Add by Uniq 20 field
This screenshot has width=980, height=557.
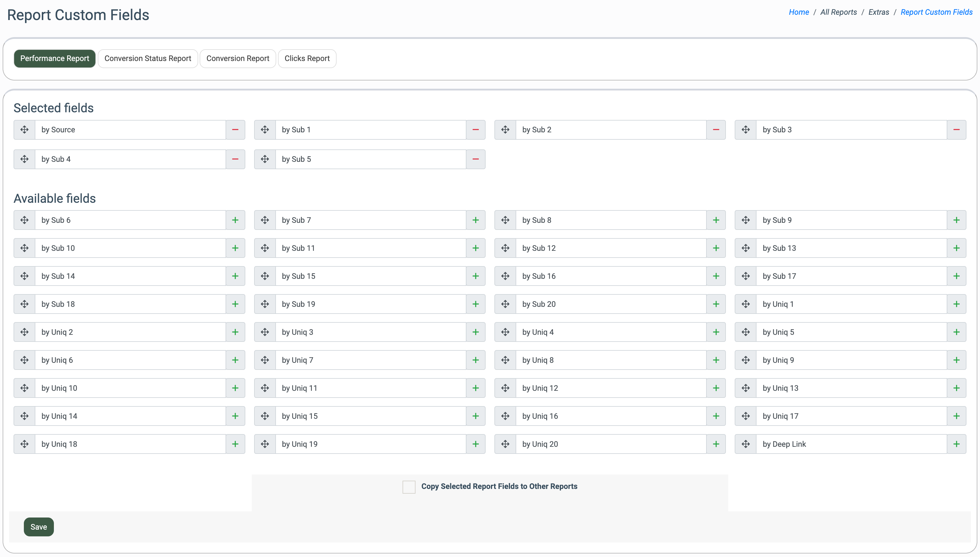click(x=716, y=444)
